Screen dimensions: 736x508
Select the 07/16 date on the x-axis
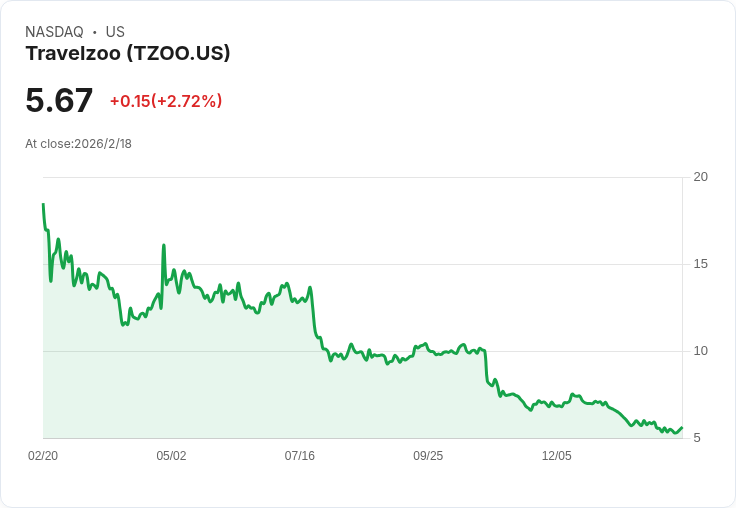pyautogui.click(x=300, y=455)
